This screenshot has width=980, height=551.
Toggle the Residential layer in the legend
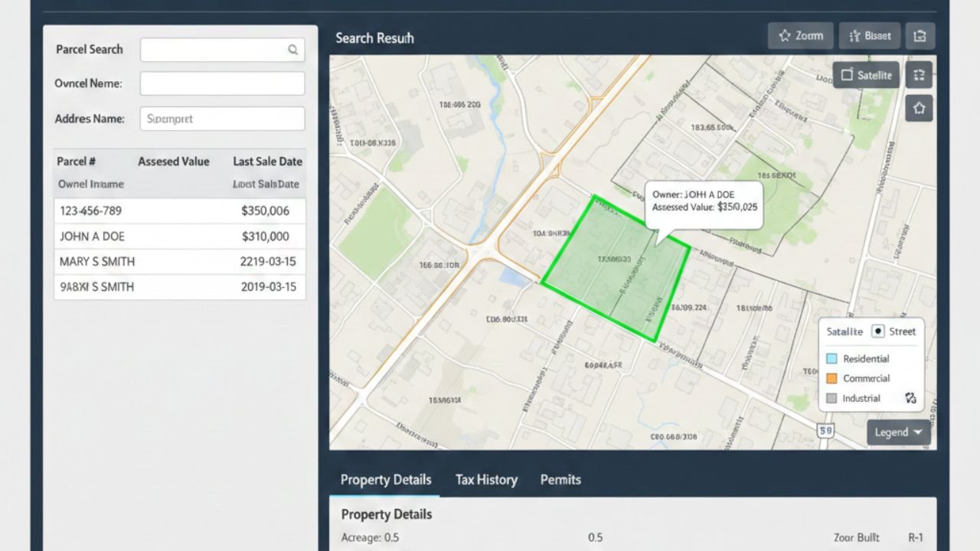(x=833, y=358)
